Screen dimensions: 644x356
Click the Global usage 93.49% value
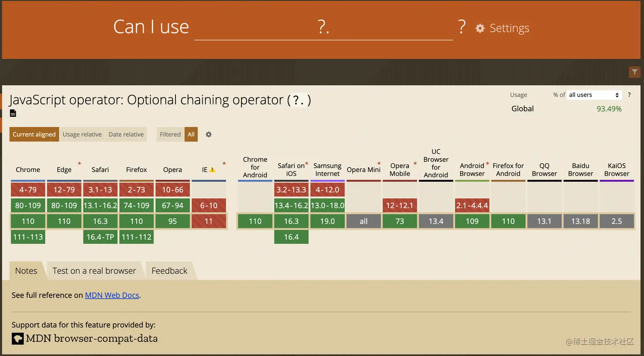(609, 109)
